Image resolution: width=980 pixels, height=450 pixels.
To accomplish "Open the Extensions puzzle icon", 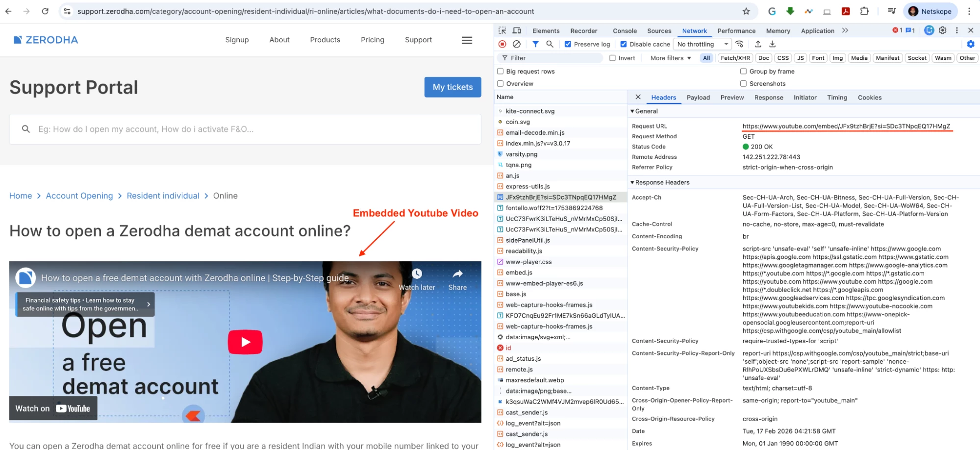I will point(865,11).
